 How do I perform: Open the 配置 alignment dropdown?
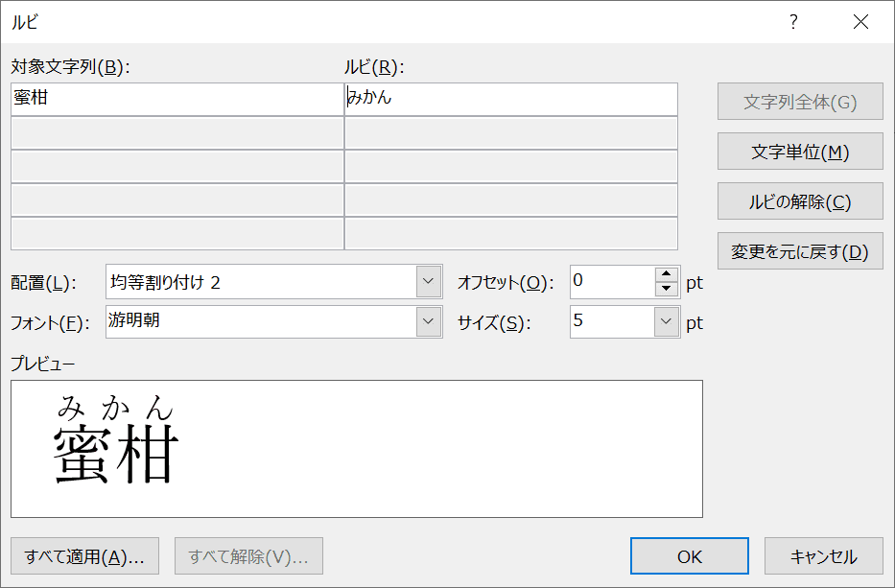[x=429, y=281]
